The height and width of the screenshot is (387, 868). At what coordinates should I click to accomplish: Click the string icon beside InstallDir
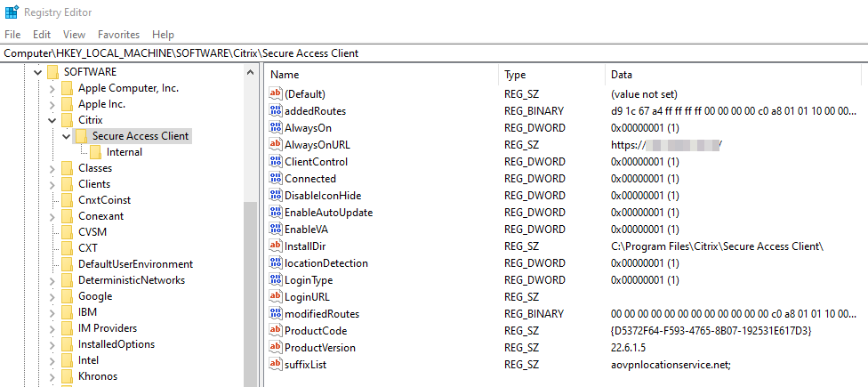[x=275, y=246]
